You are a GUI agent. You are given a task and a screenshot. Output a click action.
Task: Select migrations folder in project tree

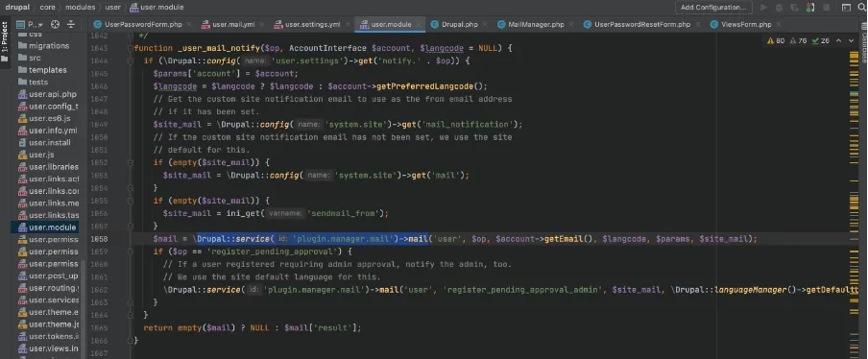pyautogui.click(x=44, y=46)
